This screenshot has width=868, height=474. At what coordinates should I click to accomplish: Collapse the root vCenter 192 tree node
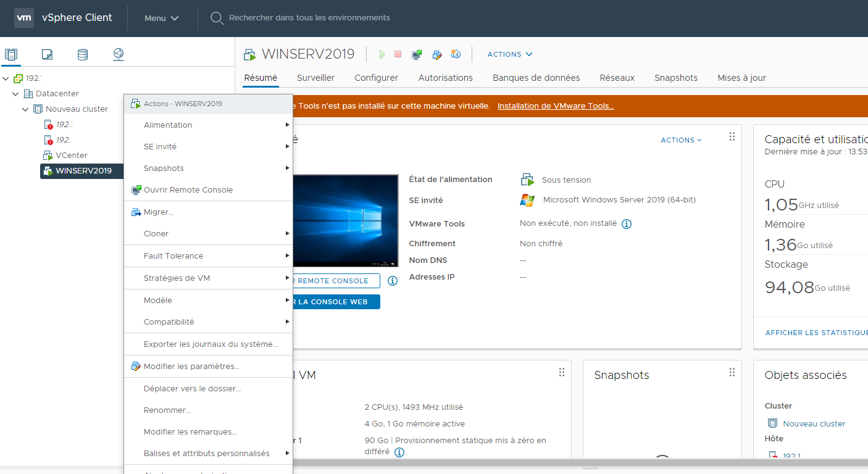coord(6,78)
